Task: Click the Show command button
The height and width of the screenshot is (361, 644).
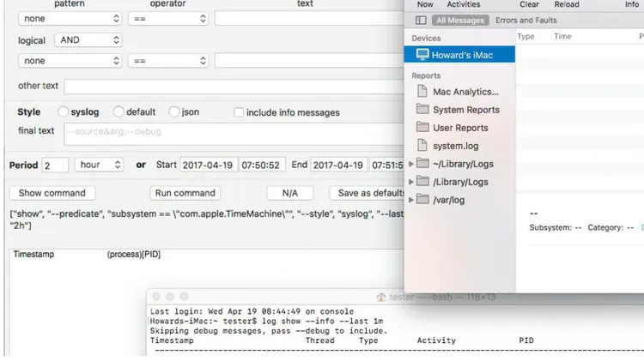Action: (x=52, y=193)
